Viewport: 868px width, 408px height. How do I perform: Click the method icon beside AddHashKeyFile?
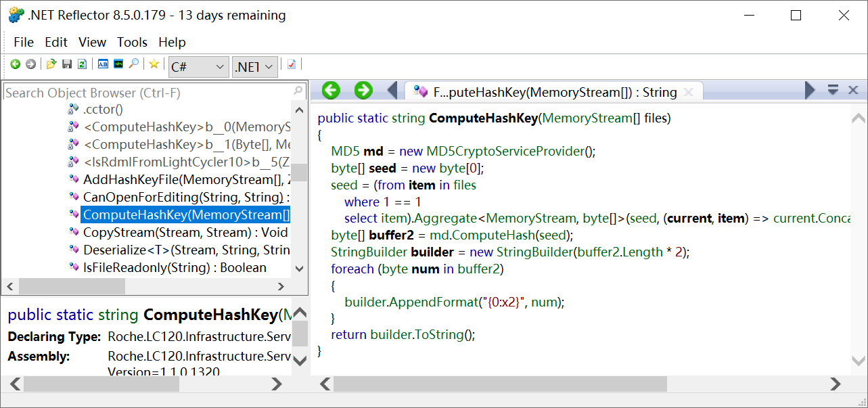click(74, 179)
